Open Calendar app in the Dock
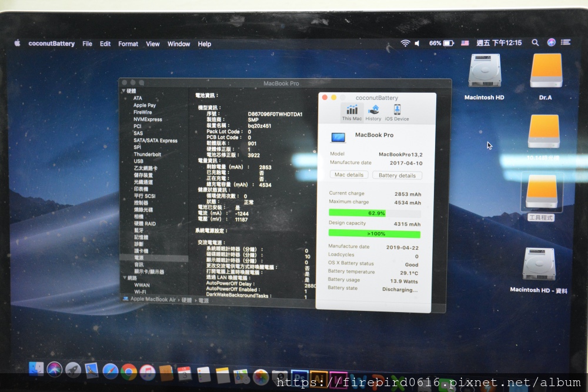Screen dimensions: 588x392 [x=185, y=374]
